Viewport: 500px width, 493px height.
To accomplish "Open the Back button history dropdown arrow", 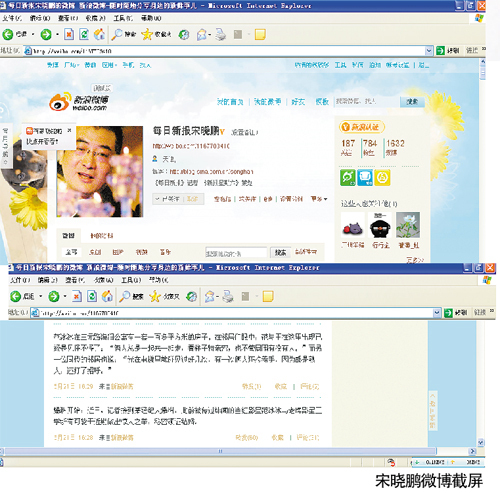I will (x=33, y=34).
